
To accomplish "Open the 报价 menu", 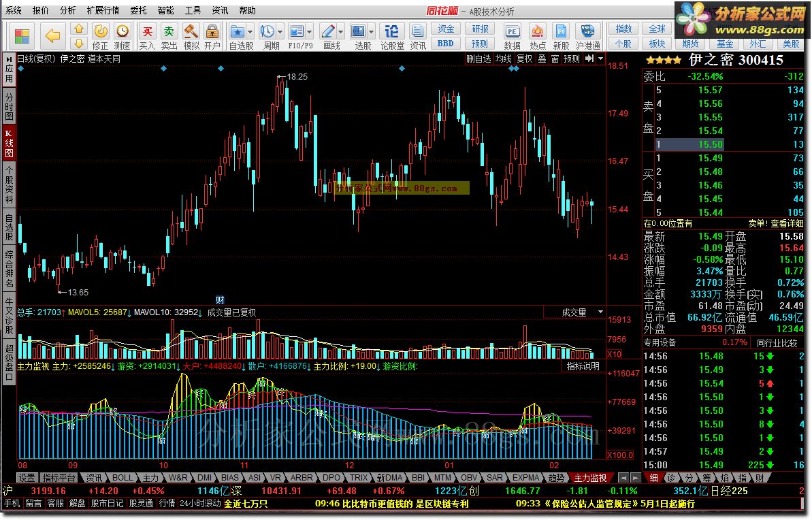I will [x=40, y=10].
